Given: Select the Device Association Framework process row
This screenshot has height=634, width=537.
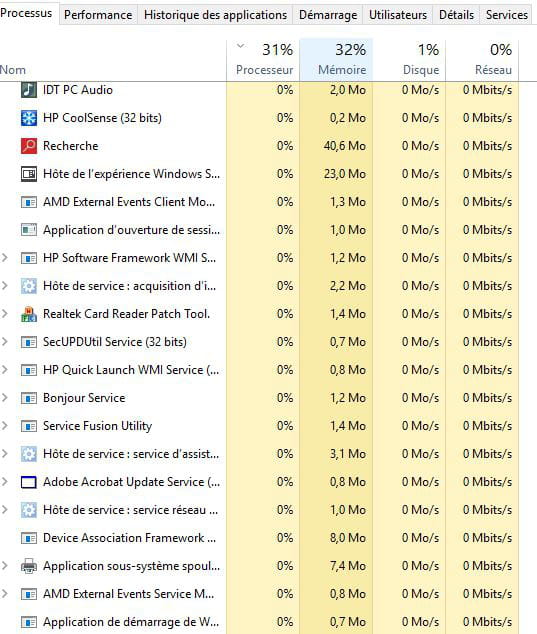Looking at the screenshot, I should [x=259, y=538].
